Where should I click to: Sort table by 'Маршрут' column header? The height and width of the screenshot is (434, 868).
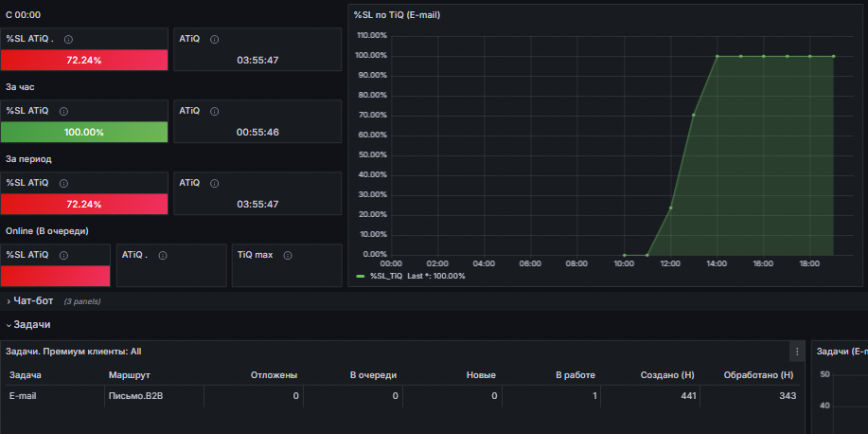(130, 375)
